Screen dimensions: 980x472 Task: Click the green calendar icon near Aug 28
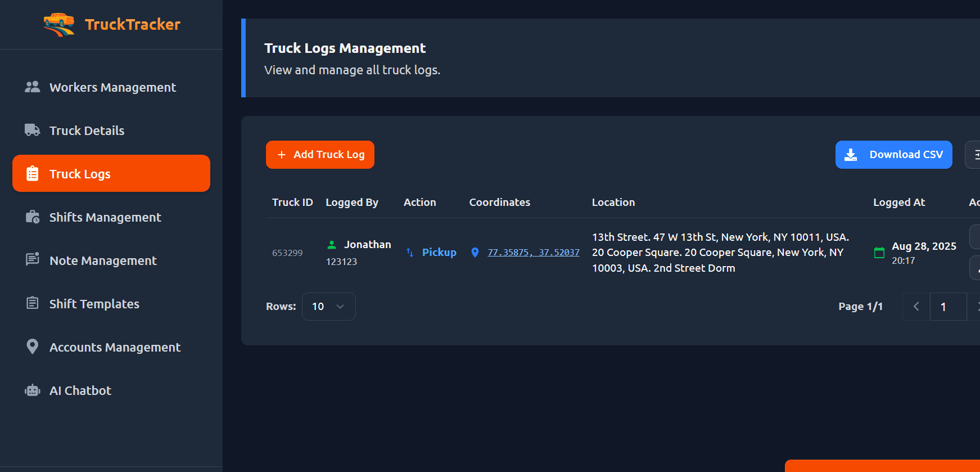coord(879,253)
